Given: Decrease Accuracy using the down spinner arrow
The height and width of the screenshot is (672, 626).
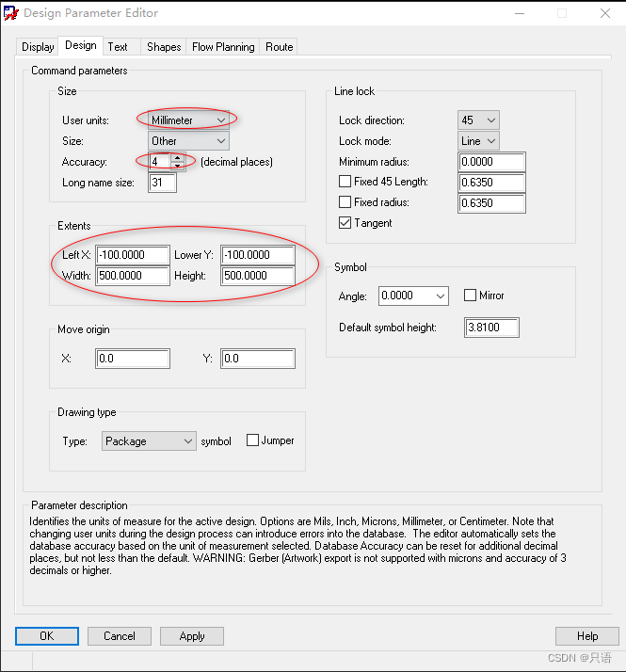Looking at the screenshot, I should 176,166.
